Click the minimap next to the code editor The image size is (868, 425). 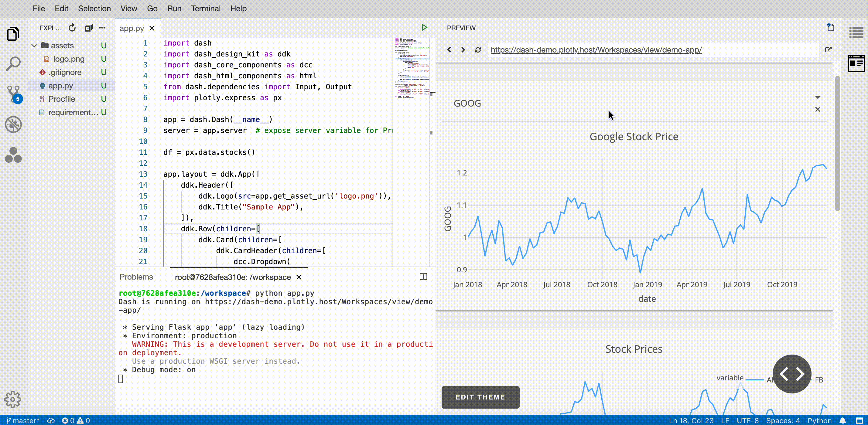point(412,67)
